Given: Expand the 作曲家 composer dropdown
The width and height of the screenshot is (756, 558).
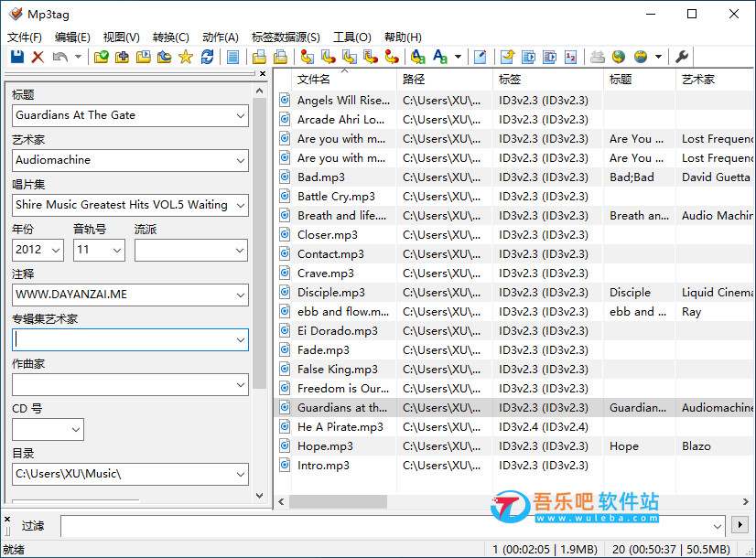Looking at the screenshot, I should click(241, 385).
